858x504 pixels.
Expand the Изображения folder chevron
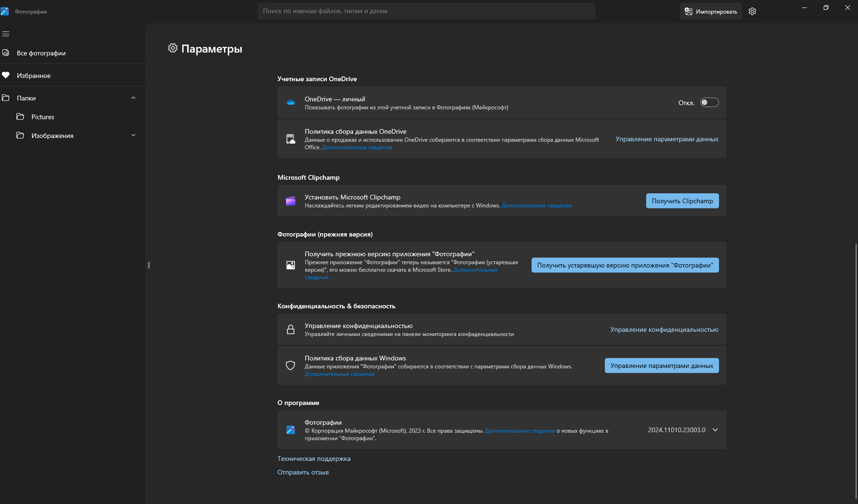pyautogui.click(x=133, y=135)
